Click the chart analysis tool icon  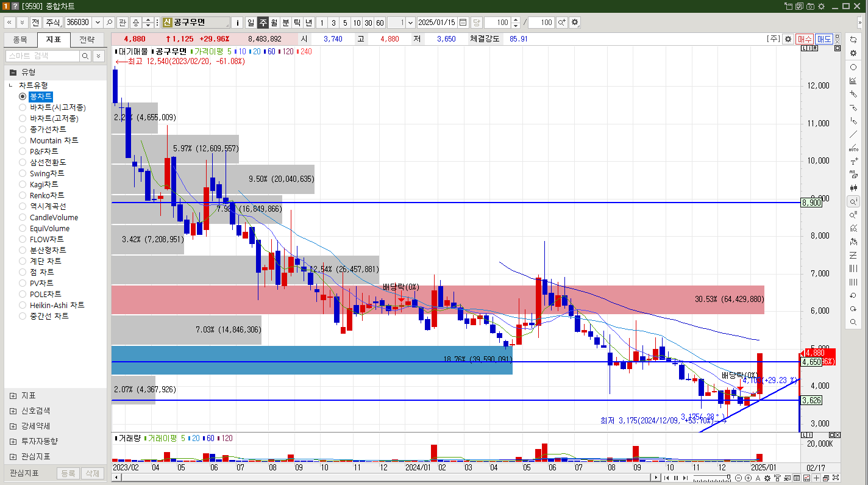853,81
